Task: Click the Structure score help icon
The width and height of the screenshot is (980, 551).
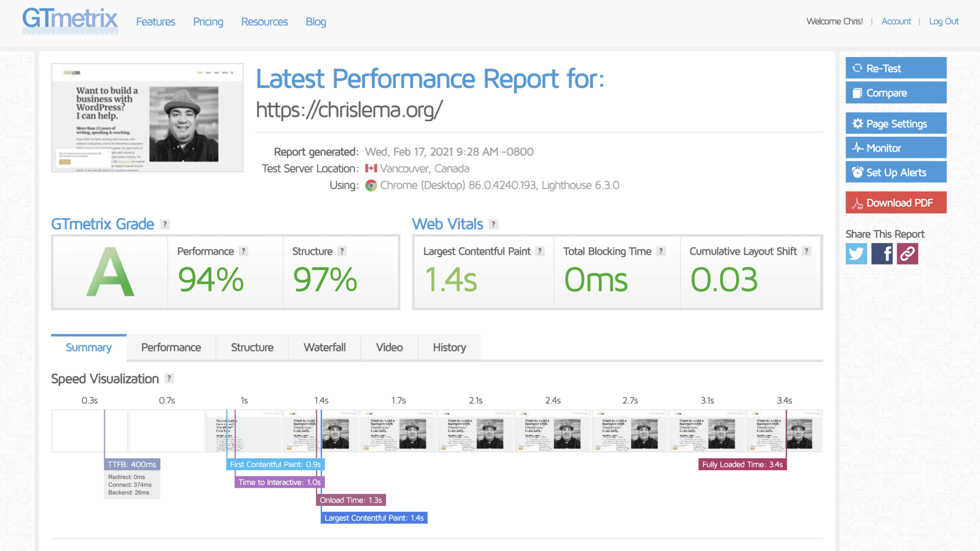Action: coord(342,251)
